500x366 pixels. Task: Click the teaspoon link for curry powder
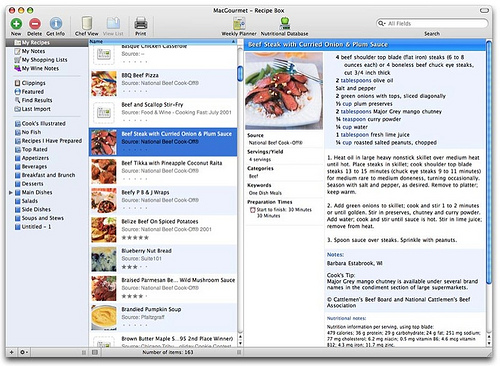point(354,119)
